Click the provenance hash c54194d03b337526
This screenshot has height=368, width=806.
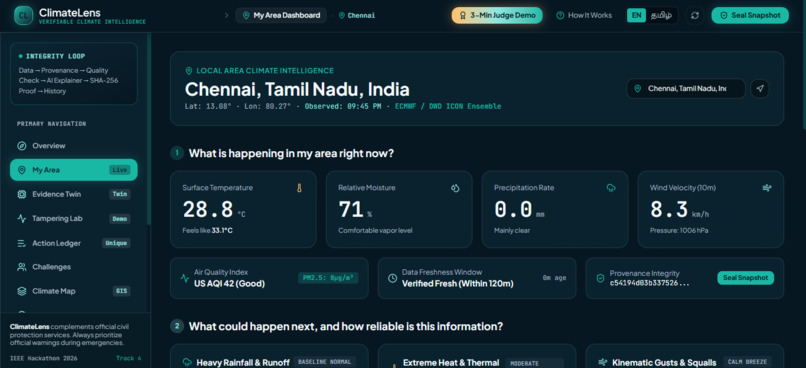point(649,283)
